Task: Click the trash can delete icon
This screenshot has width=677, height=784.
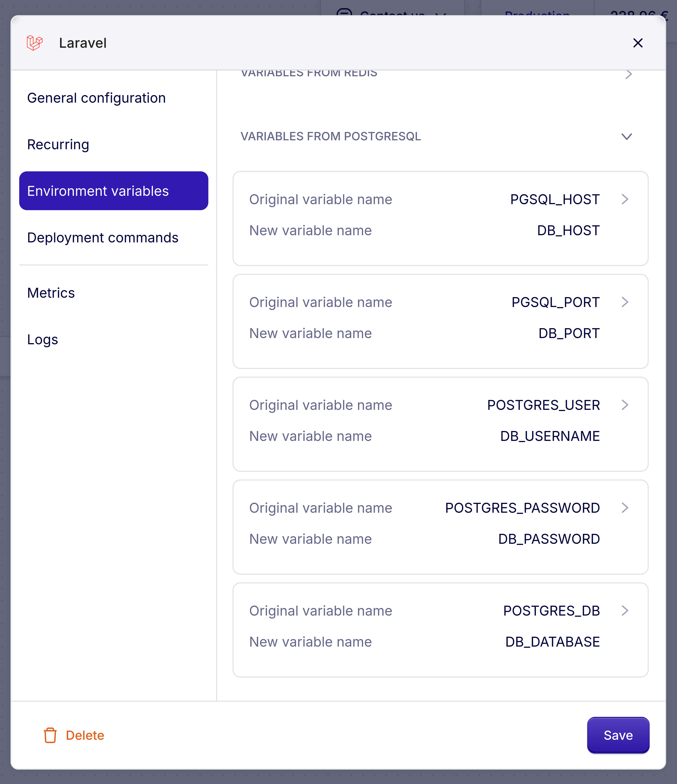Action: tap(50, 735)
